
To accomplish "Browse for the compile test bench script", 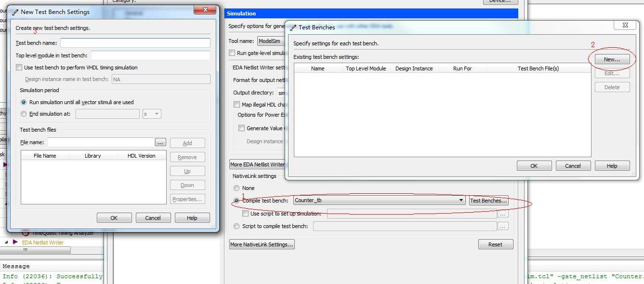I will tap(503, 226).
